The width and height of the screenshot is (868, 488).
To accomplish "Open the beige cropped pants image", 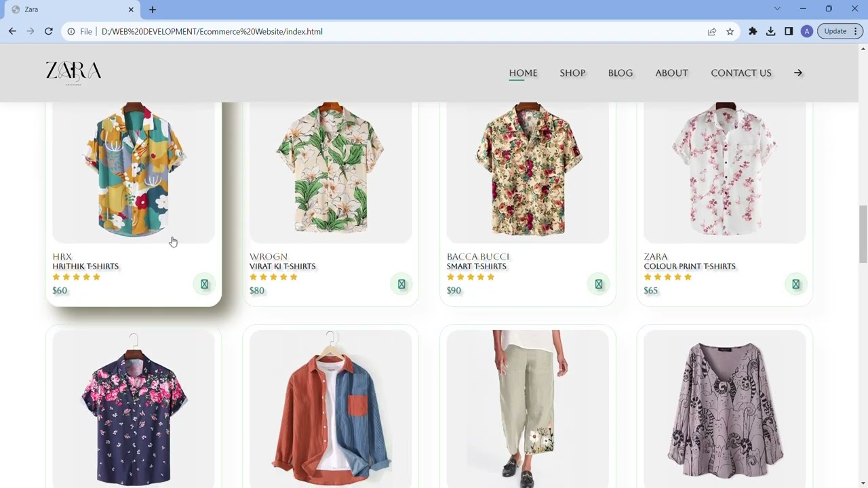I will point(528,409).
